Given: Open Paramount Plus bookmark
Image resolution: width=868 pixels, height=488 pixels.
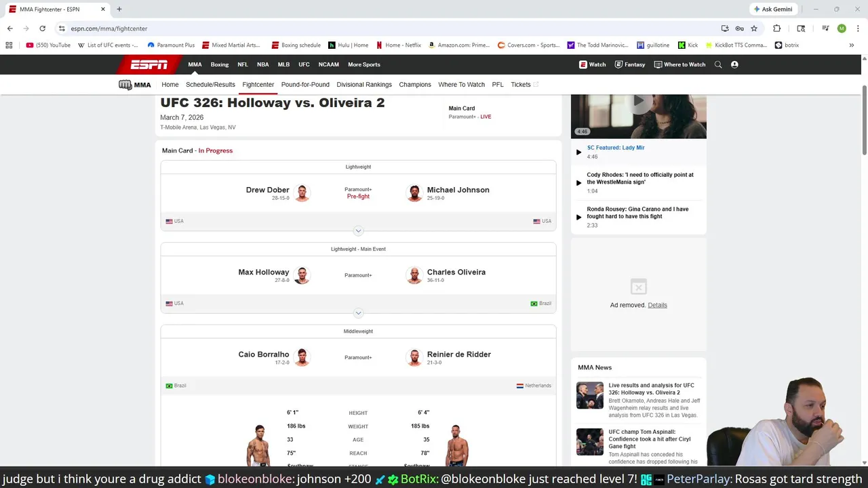Looking at the screenshot, I should point(171,45).
